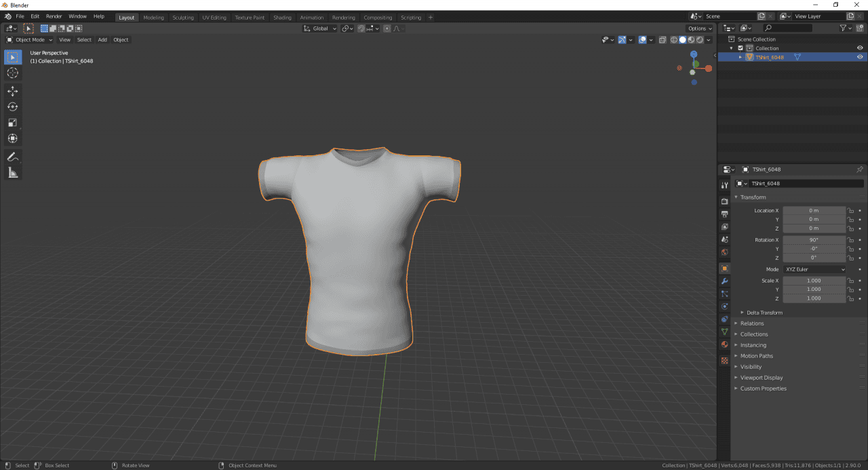Screen dimensions: 868x470
Task: Open the Transform Orientation dropdown showing Global
Action: [319, 28]
